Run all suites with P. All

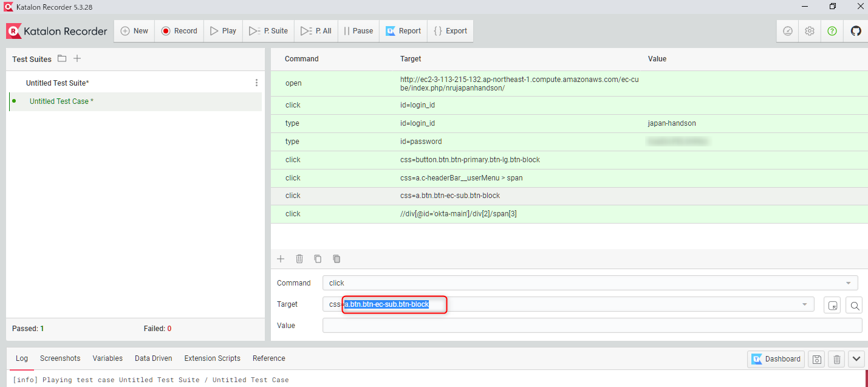coord(316,31)
